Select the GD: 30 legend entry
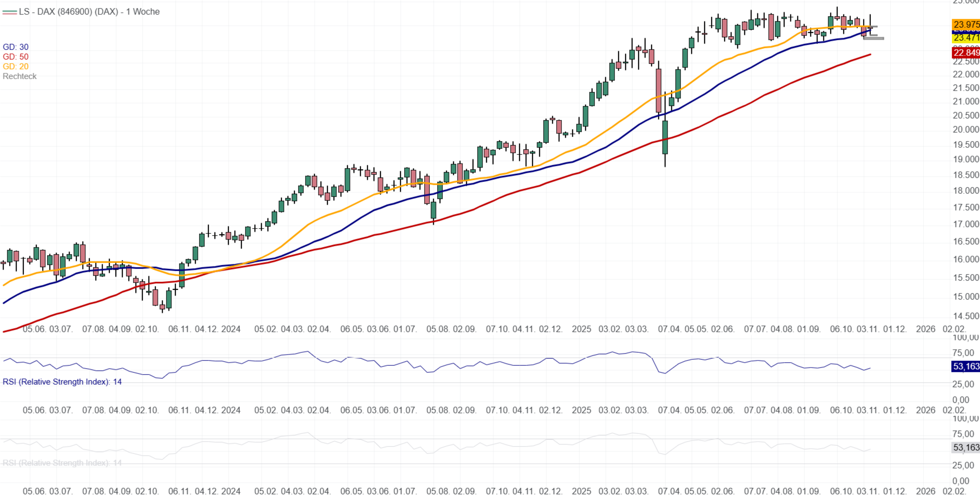 tap(16, 47)
